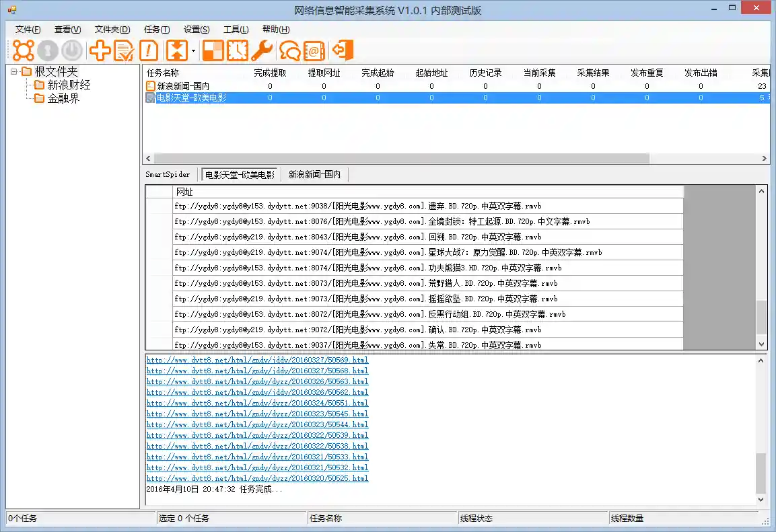Click the document with checkmark toolbar icon
Image resolution: width=776 pixels, height=532 pixels.
[x=124, y=50]
